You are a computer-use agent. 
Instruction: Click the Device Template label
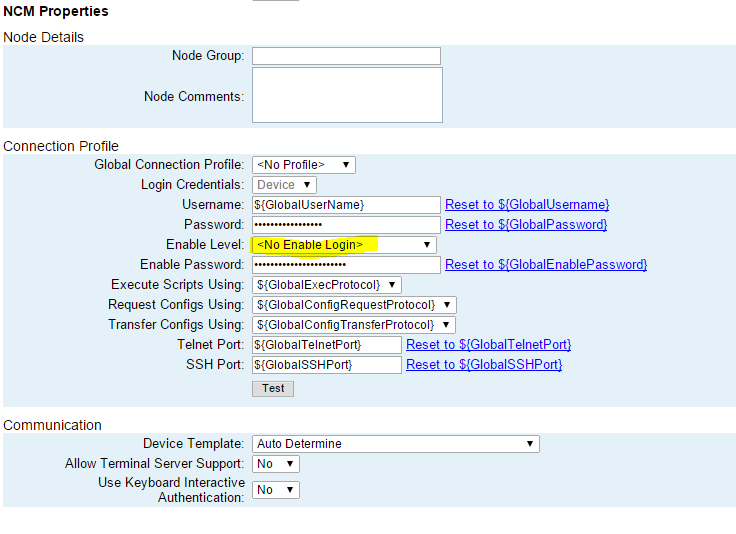193,443
